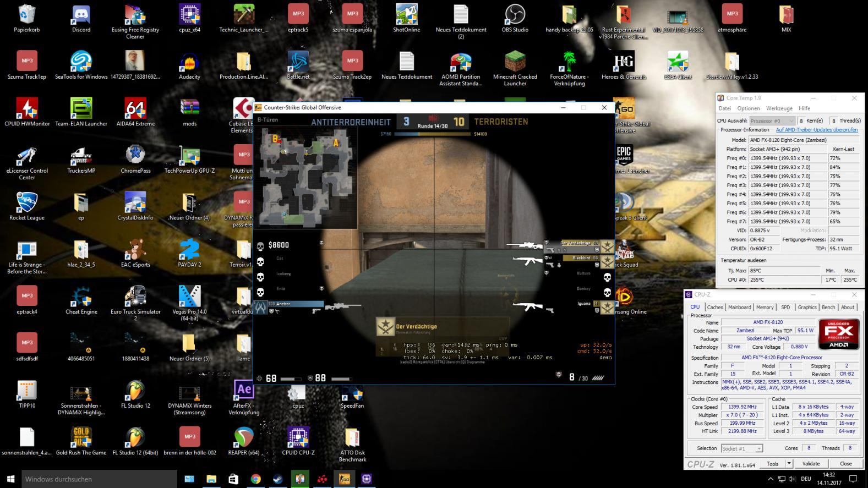
Task: Select the REAPER (x64) desktop icon
Action: tap(244, 441)
